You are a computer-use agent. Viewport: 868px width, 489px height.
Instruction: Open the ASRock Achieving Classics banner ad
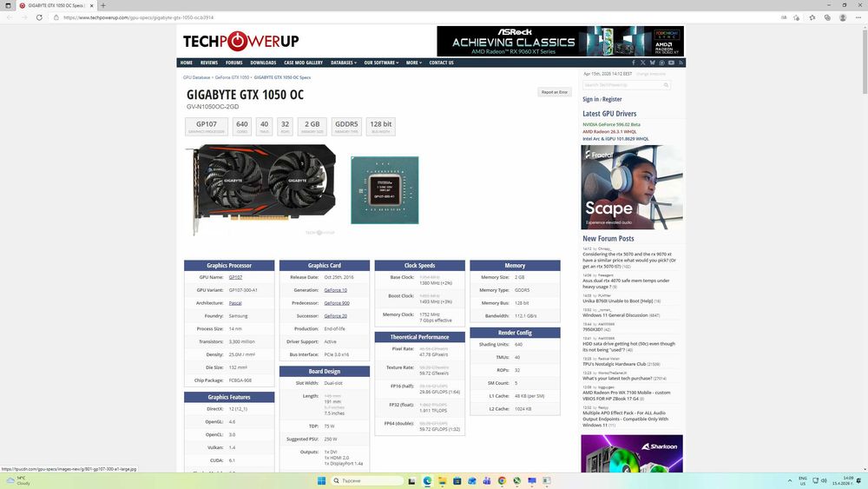pyautogui.click(x=560, y=41)
